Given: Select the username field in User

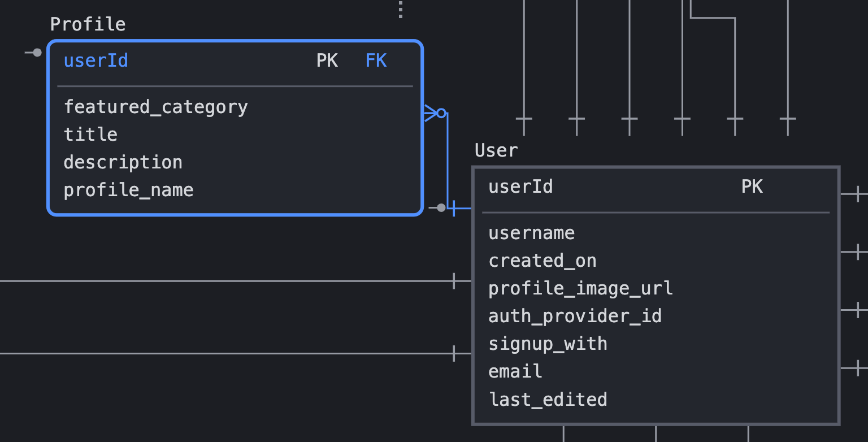Looking at the screenshot, I should point(531,233).
